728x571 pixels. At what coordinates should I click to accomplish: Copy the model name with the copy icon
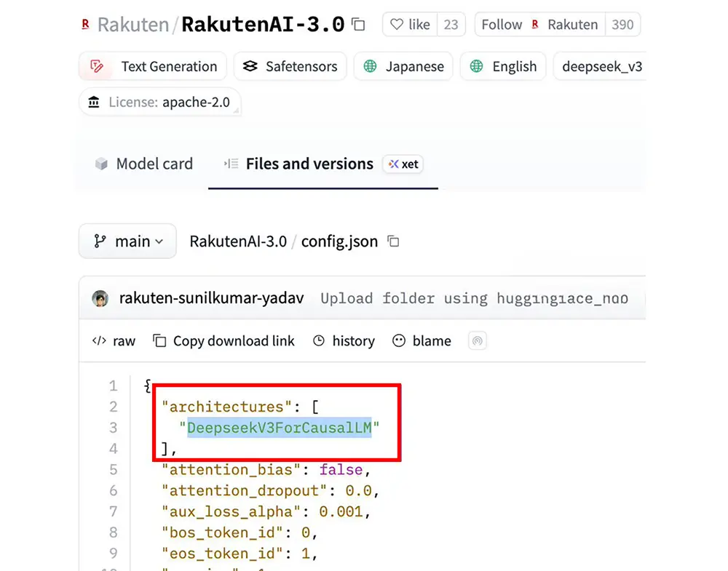click(358, 25)
